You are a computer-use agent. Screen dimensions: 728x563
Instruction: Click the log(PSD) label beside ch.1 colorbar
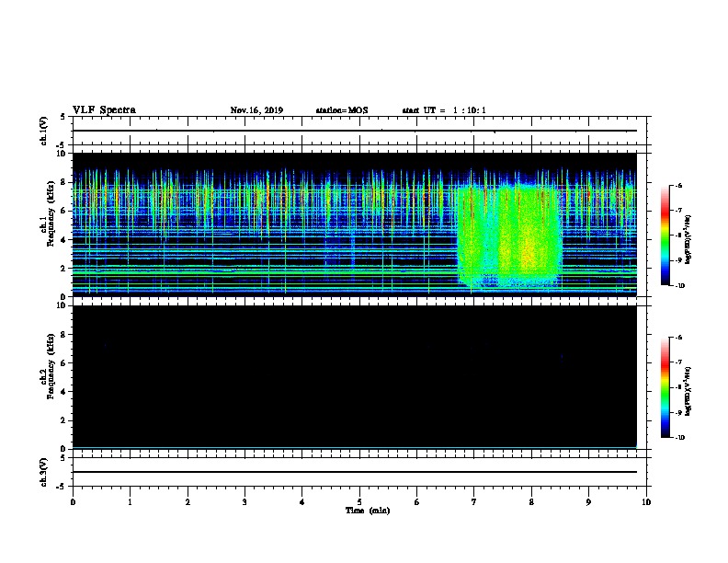pyautogui.click(x=688, y=239)
